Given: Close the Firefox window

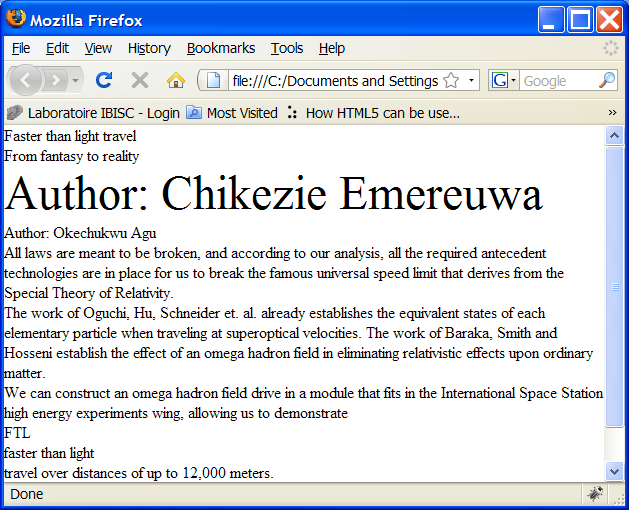Looking at the screenshot, I should coord(609,19).
